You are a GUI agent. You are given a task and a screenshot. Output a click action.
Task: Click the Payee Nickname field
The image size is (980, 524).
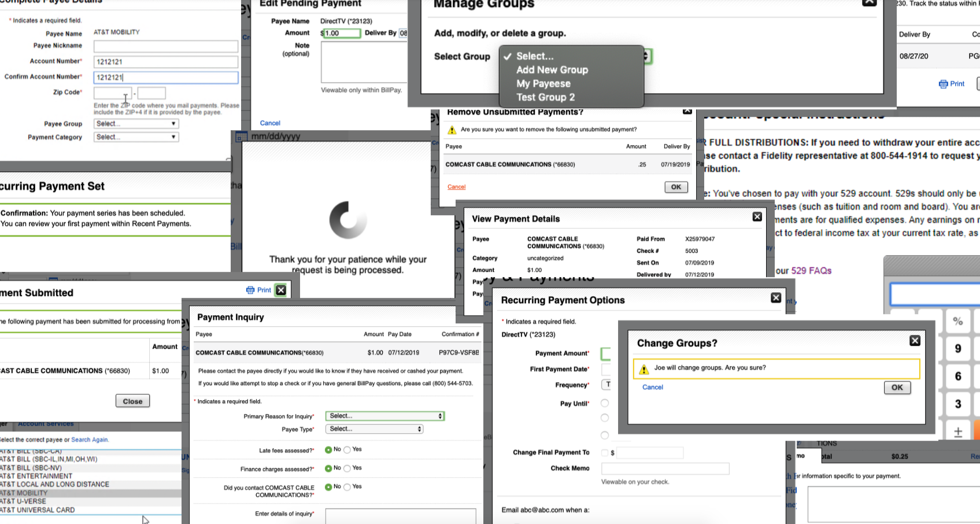[166, 46]
